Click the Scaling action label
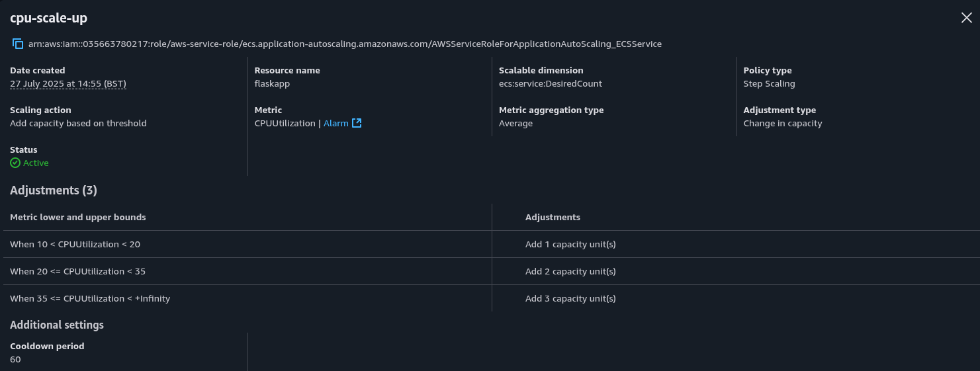This screenshot has width=980, height=371. coord(40,110)
